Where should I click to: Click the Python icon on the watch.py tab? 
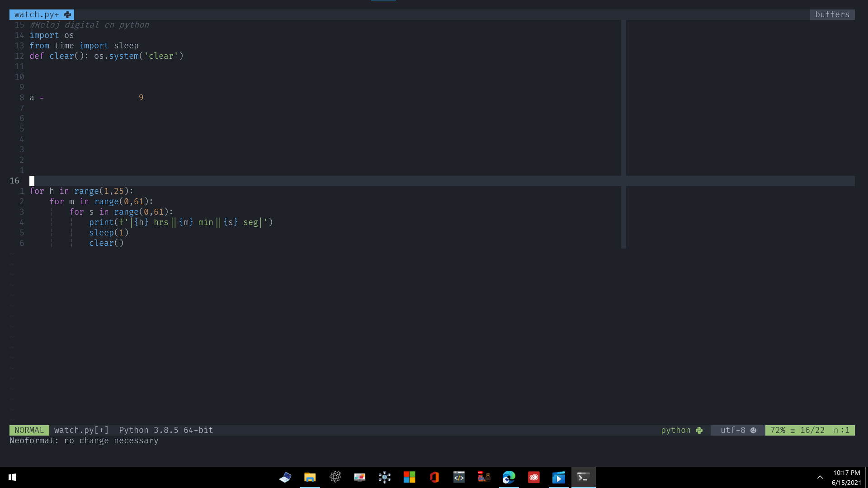click(67, 14)
